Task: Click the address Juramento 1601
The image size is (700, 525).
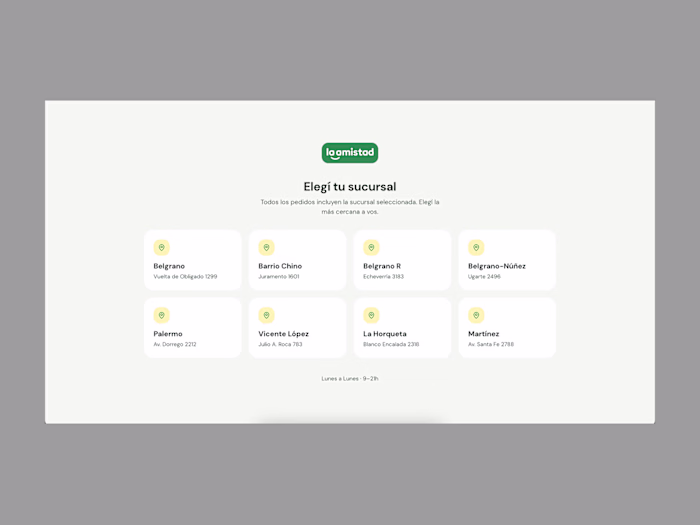Action: 279,277
